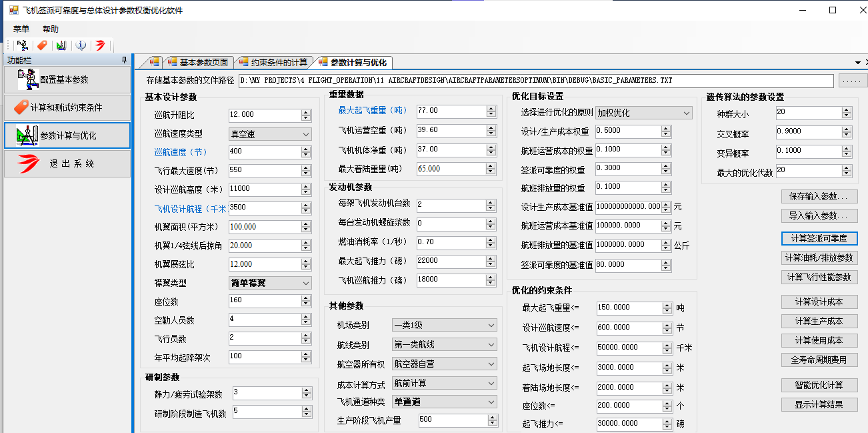Click the orange tag icon in toolbar

click(x=42, y=45)
